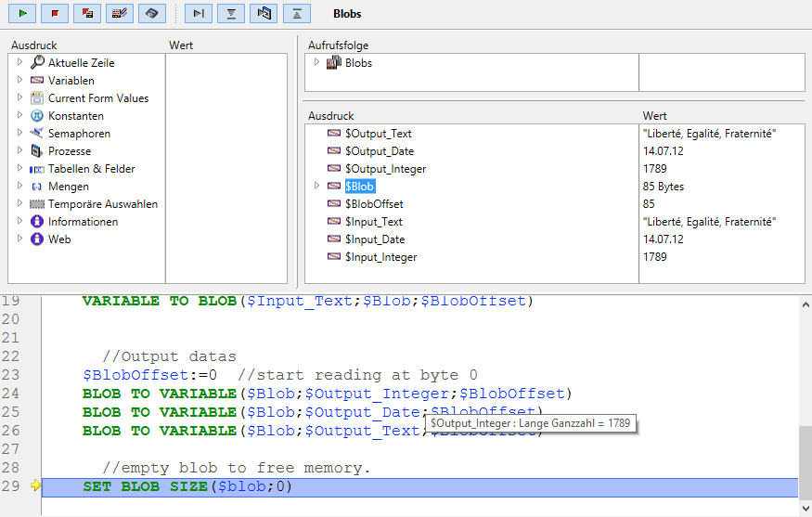Click the Step Over toolbar button

[198, 13]
